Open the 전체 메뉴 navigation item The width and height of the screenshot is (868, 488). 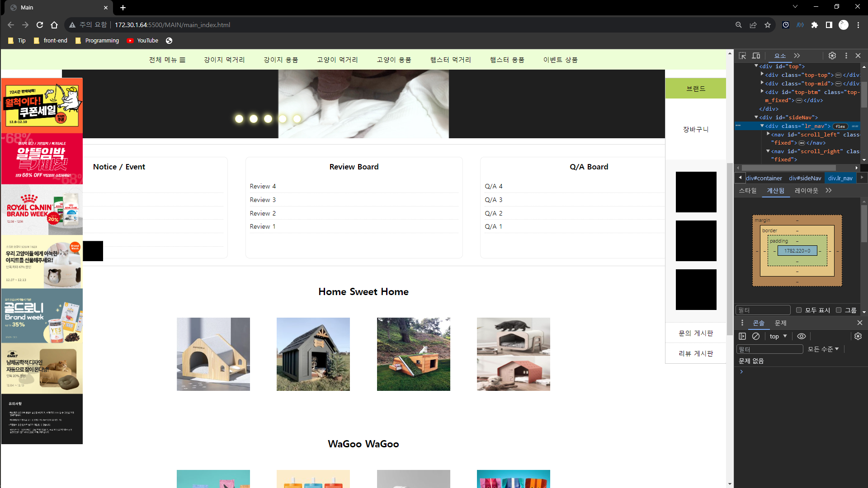click(x=167, y=60)
